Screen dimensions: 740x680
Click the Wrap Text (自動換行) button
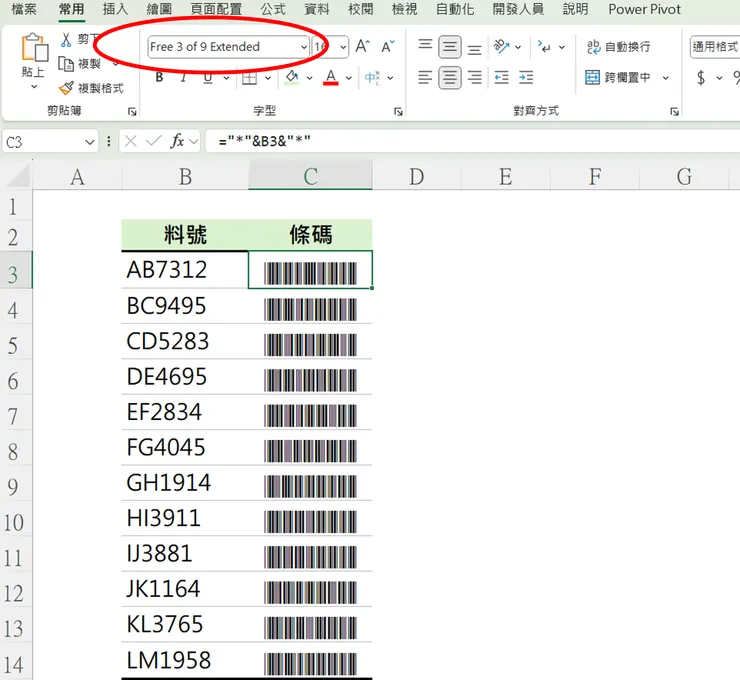618,47
